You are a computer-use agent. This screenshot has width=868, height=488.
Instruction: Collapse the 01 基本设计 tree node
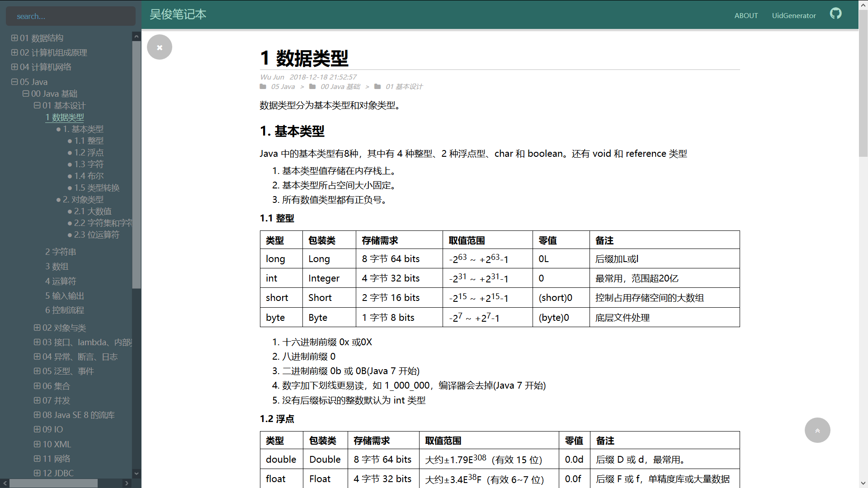point(37,105)
